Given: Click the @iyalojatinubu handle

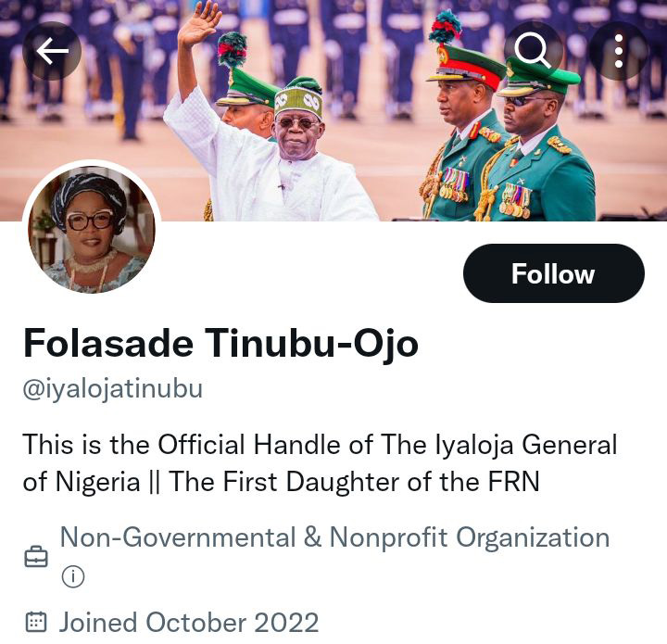Looking at the screenshot, I should [112, 388].
